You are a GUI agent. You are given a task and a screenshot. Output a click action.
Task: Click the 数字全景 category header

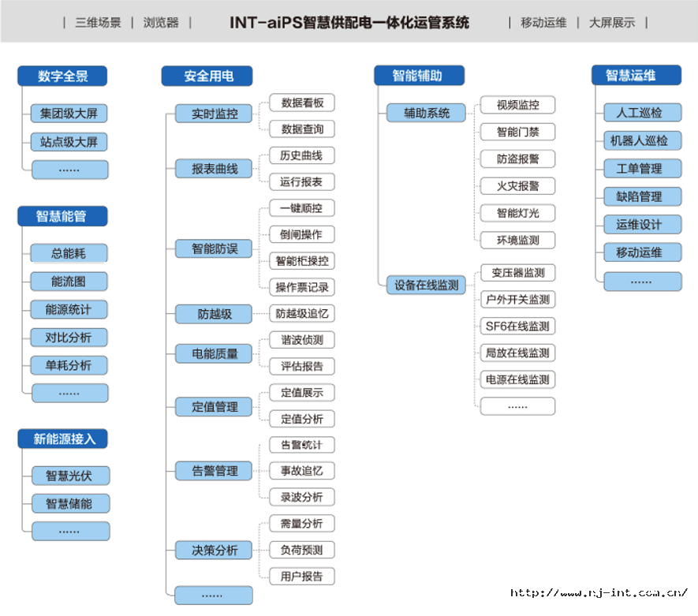click(62, 76)
